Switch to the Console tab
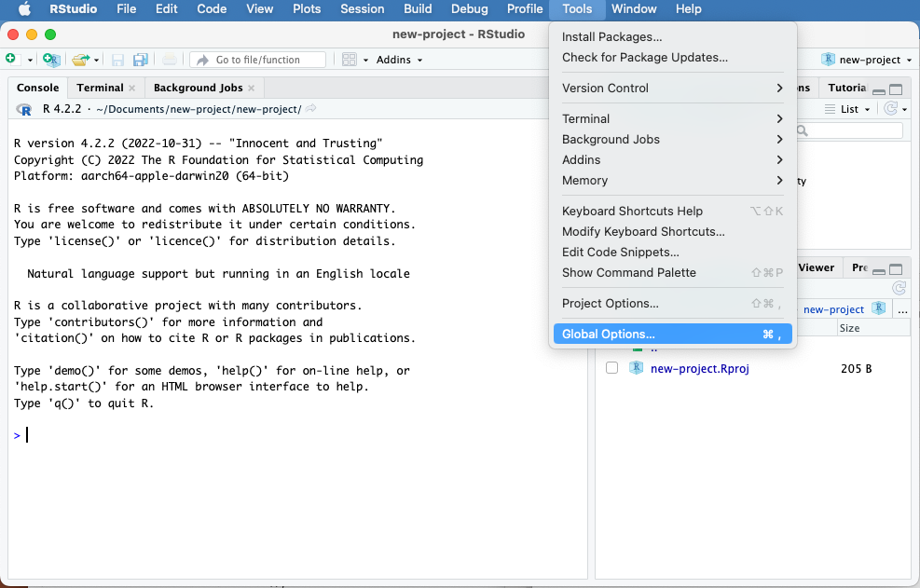Viewport: 920px width, 588px height. pyautogui.click(x=37, y=88)
